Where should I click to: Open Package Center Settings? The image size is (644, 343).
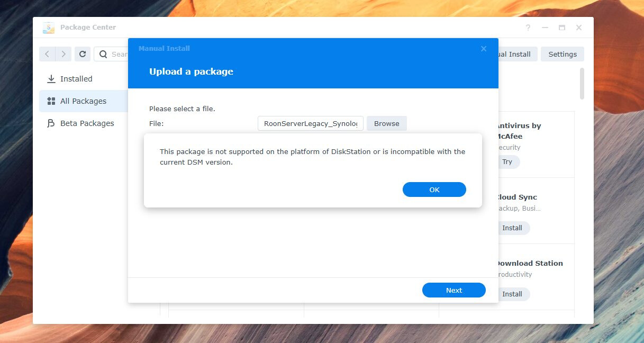point(562,53)
